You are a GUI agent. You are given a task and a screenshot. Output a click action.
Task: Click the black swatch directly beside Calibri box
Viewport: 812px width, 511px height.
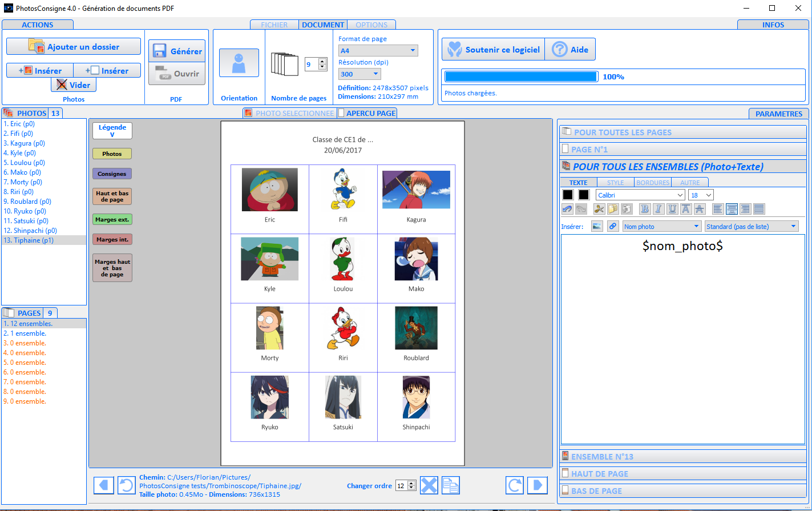[584, 195]
